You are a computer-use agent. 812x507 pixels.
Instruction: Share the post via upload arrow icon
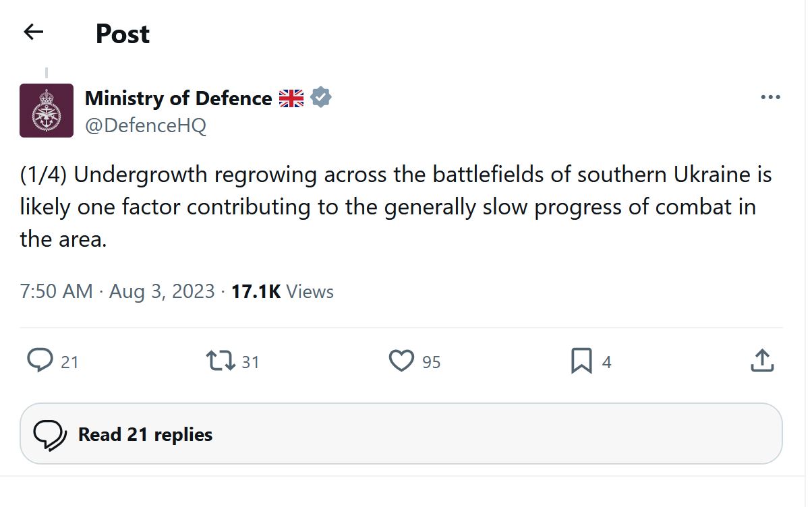click(x=761, y=361)
